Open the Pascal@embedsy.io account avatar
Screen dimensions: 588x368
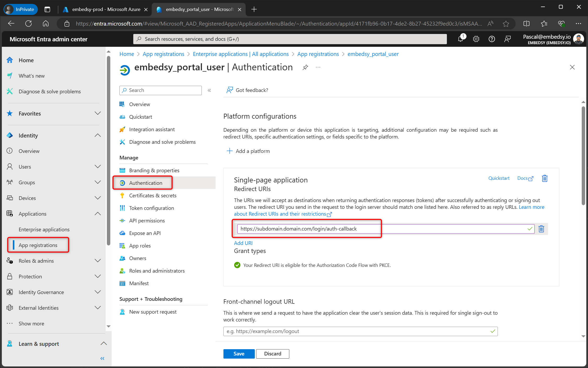point(579,39)
